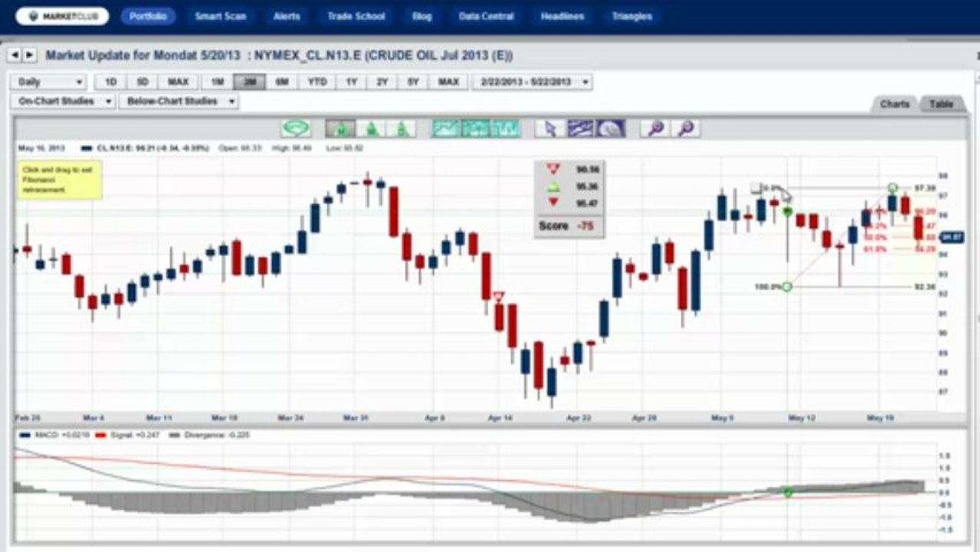Screen dimensions: 980x552
Task: Select the trend line drawing tool
Action: coord(581,128)
